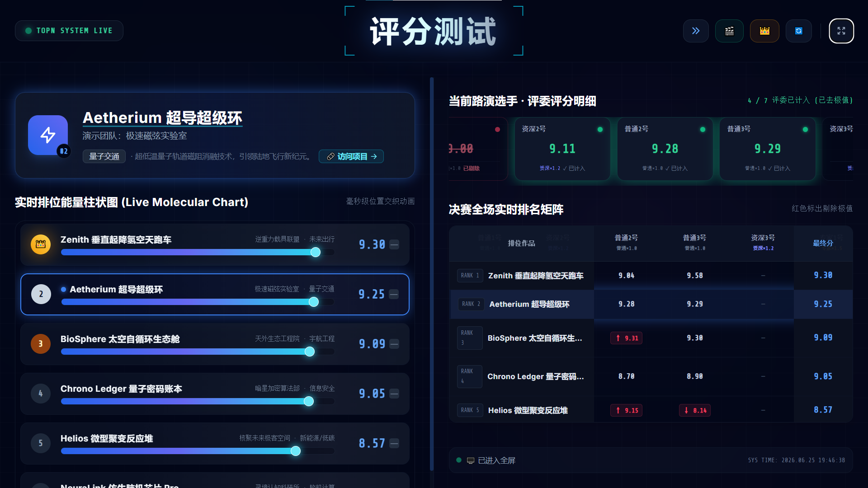868x488 pixels.
Task: Click the 最终分 column header
Action: (823, 243)
